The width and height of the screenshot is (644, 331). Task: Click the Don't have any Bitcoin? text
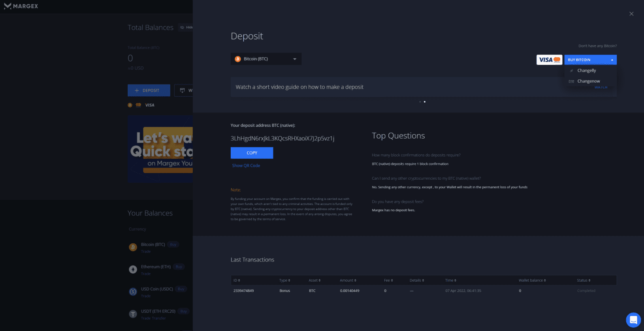(597, 46)
